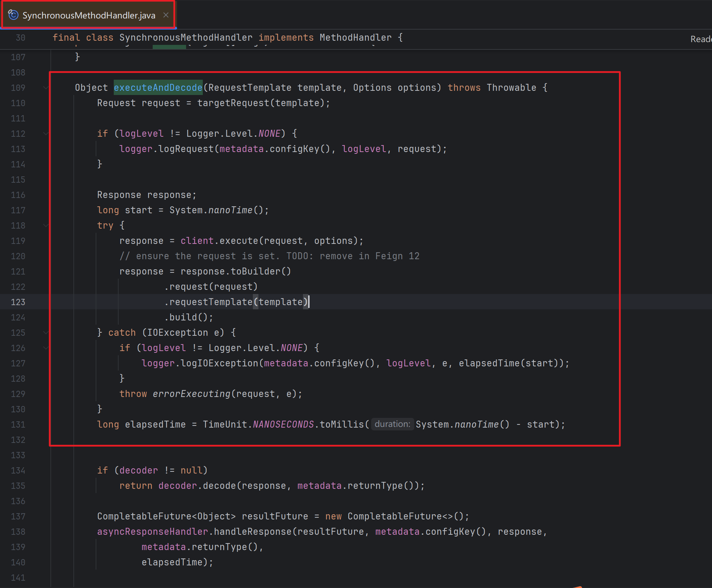Screen dimensions: 712x588
Task: Click MethodHandler interface name in class header
Action: (355, 38)
